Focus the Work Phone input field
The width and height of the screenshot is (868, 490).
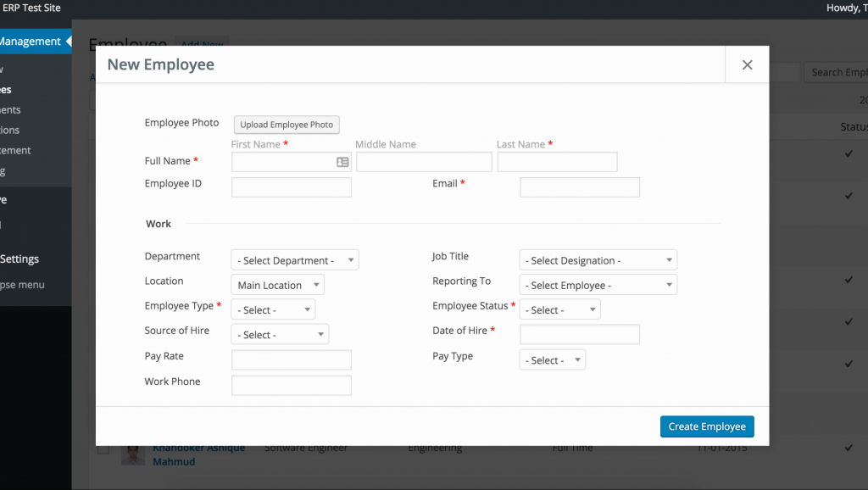291,386
